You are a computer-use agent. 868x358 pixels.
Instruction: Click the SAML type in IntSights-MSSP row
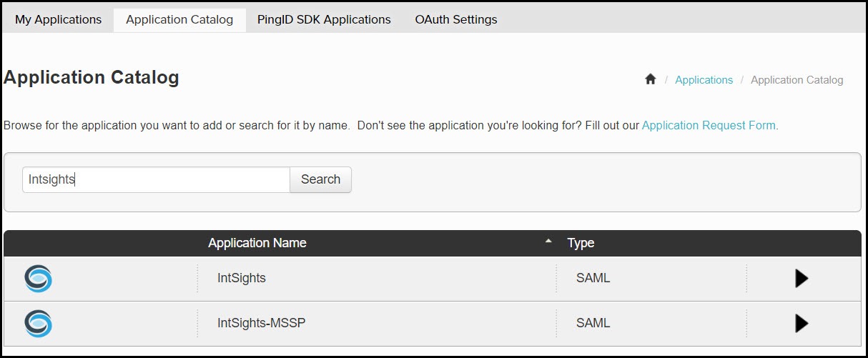(593, 323)
